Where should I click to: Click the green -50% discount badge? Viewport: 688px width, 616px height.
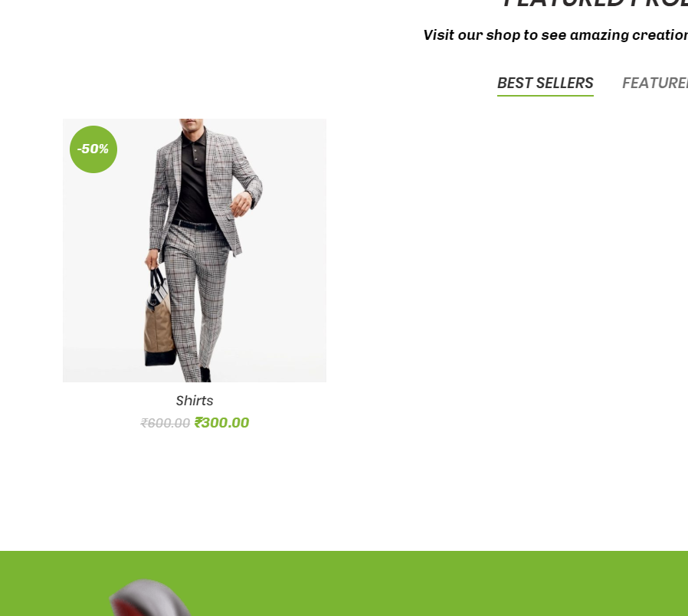(93, 149)
